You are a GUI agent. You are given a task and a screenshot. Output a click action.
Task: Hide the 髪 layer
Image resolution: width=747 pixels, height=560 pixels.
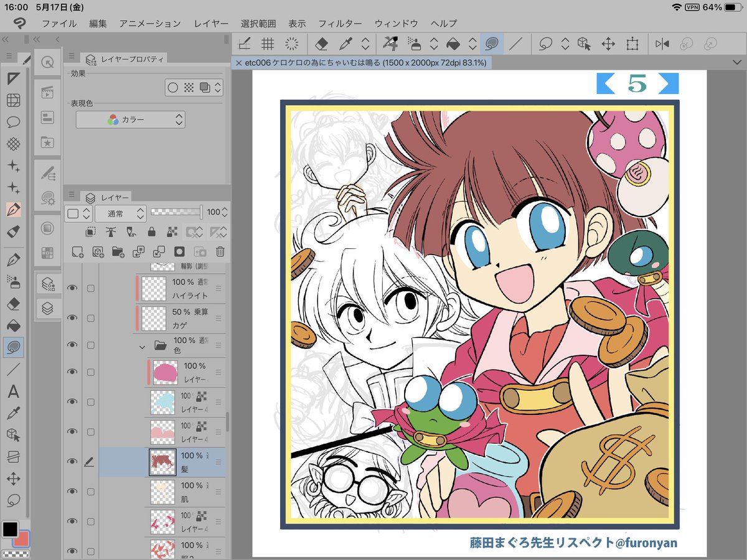(x=72, y=461)
